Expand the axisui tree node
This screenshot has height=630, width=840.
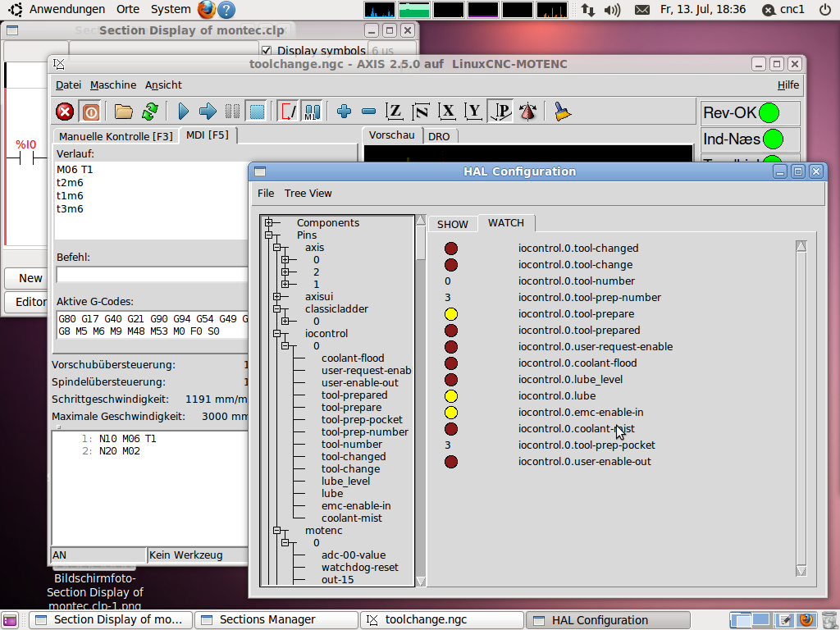277,296
